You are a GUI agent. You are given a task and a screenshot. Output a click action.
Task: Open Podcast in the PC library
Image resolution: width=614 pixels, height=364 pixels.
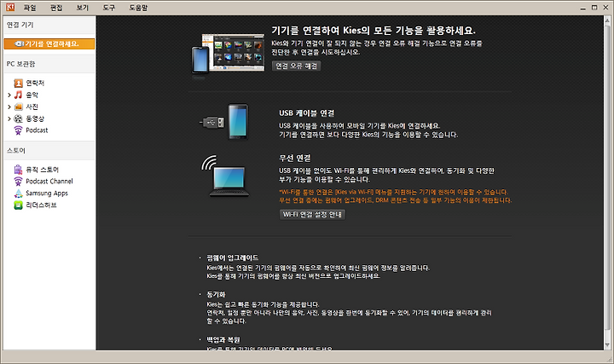click(x=37, y=130)
